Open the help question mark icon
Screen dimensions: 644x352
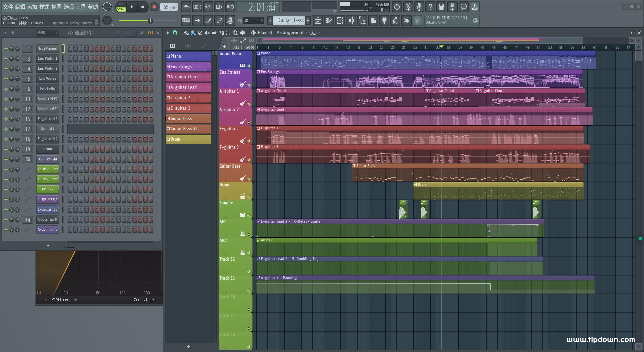(x=430, y=7)
